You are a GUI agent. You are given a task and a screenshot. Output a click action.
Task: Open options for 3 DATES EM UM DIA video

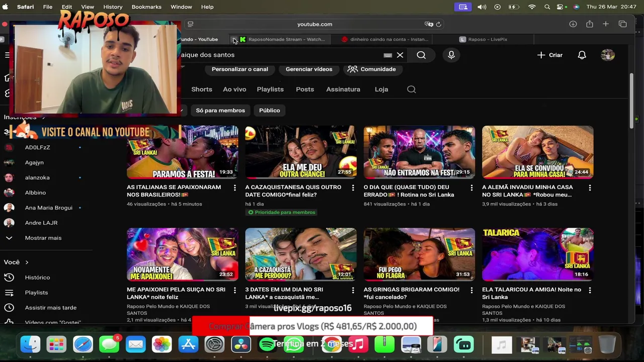[353, 290]
